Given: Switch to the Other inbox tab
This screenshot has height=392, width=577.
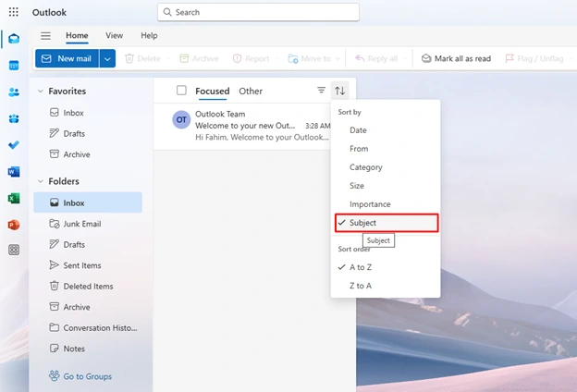Looking at the screenshot, I should click(x=251, y=91).
